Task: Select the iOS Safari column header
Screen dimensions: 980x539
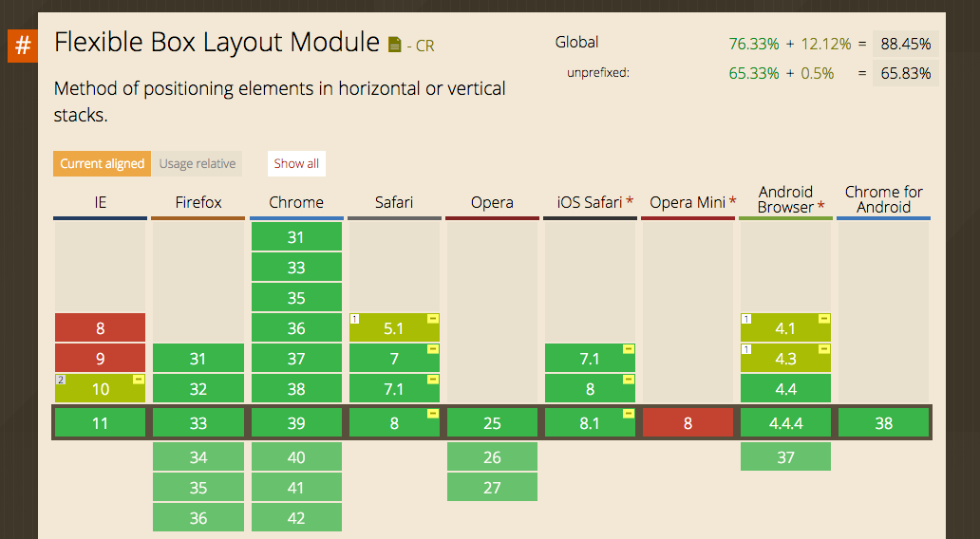Action: (590, 202)
